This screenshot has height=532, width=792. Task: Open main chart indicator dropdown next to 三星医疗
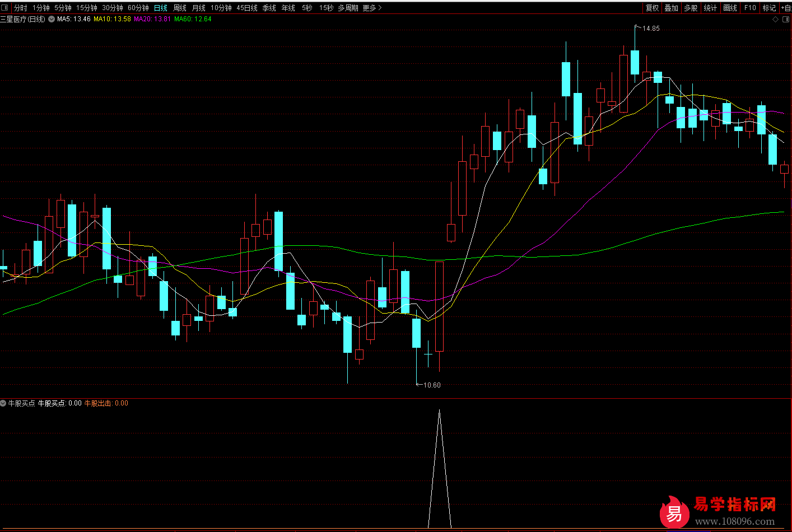point(52,19)
